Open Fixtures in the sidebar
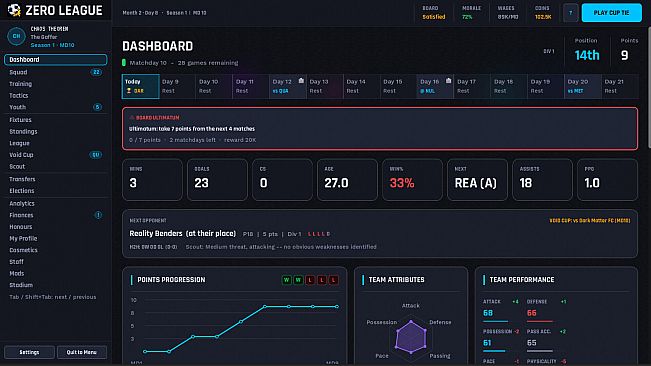 coord(56,120)
